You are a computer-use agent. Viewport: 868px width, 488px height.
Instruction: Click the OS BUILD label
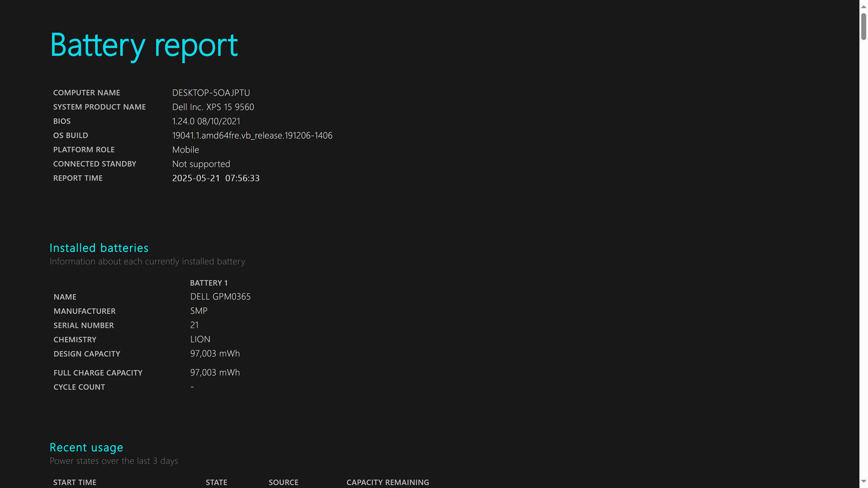71,135
